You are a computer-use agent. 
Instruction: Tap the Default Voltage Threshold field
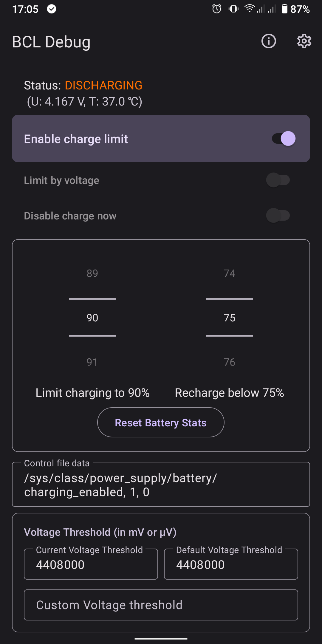pos(231,564)
